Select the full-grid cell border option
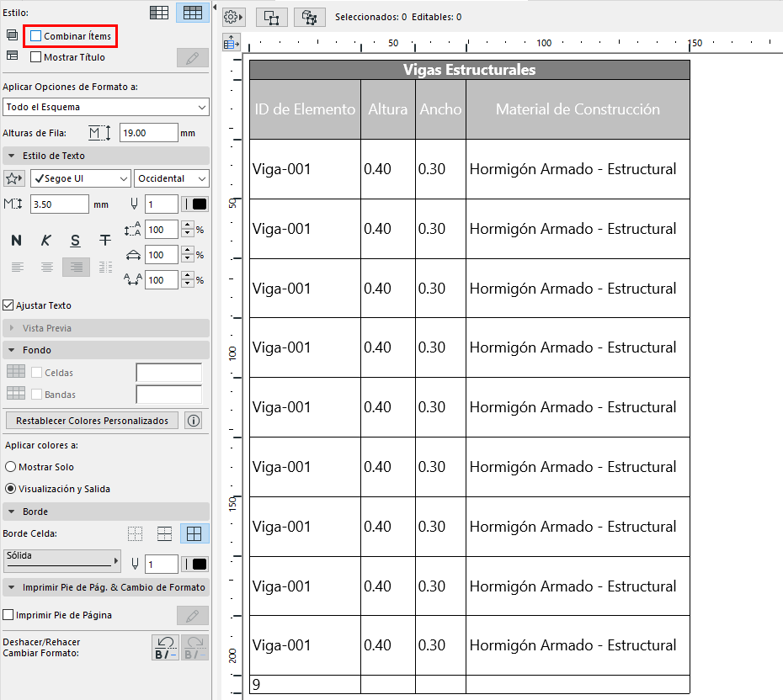This screenshot has height=700, width=783. (x=194, y=534)
